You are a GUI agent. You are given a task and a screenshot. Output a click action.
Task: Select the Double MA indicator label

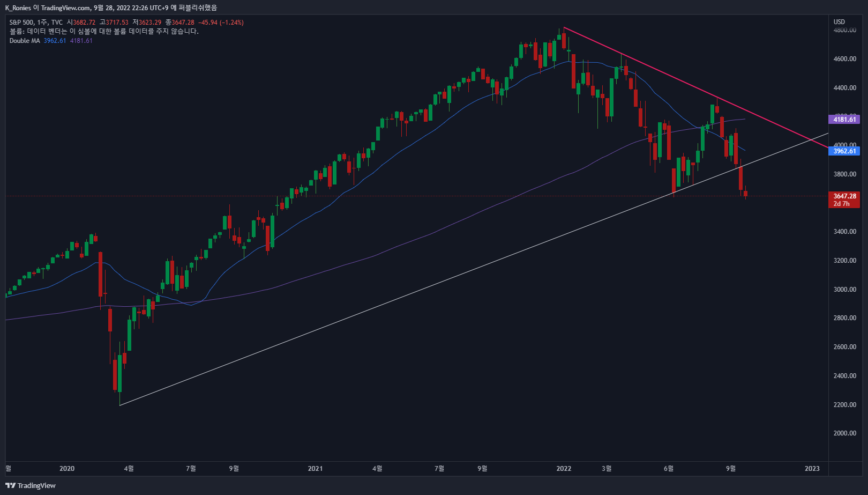coord(25,41)
